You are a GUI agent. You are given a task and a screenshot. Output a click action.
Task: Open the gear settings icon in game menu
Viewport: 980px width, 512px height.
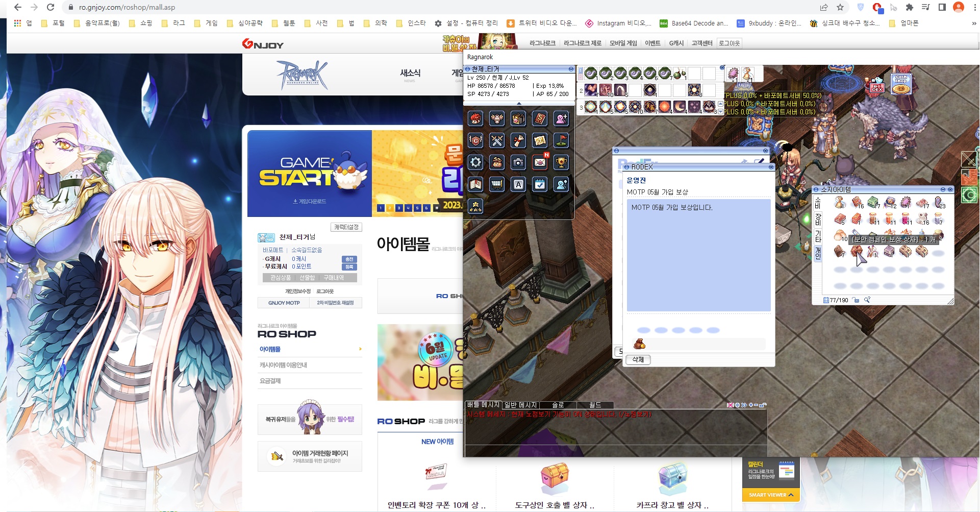(475, 162)
